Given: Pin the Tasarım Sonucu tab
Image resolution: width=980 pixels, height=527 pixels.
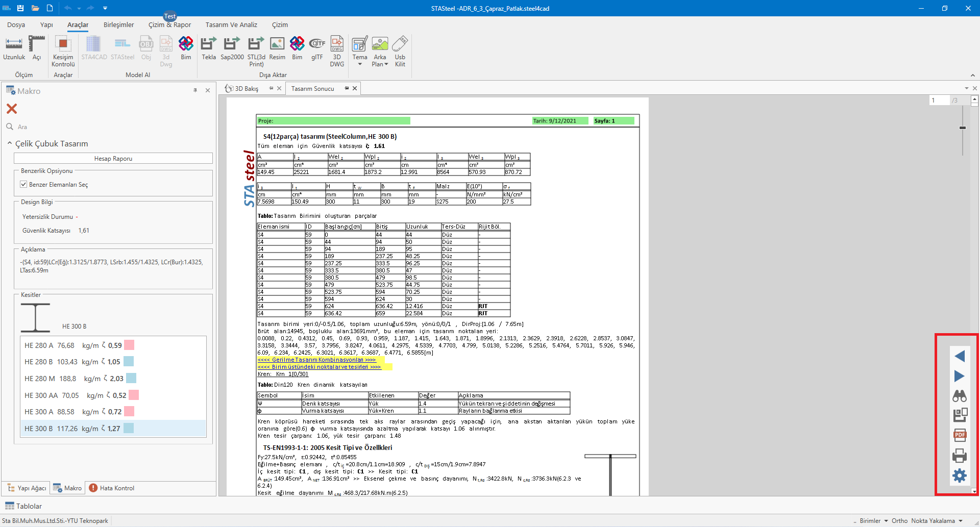Looking at the screenshot, I should (347, 88).
